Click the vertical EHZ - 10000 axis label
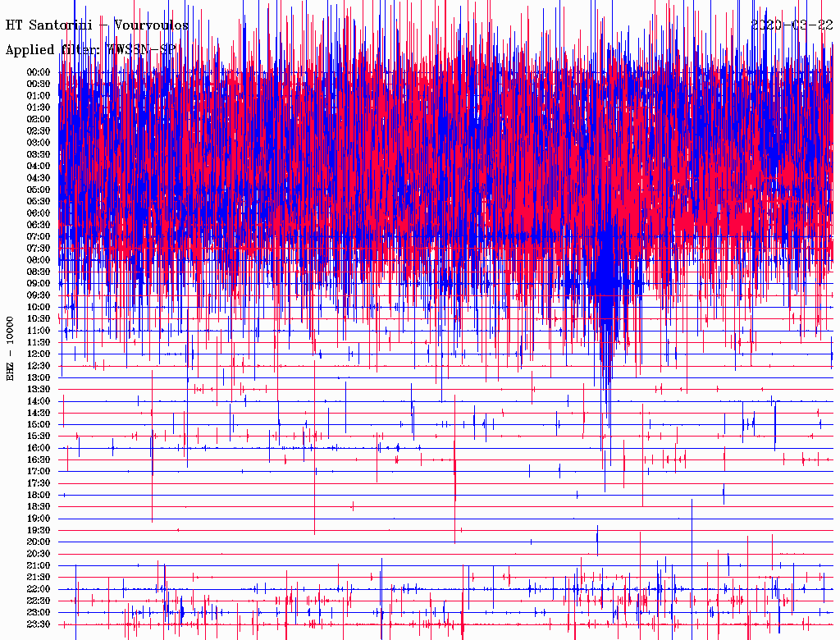This screenshot has height=640, width=840. [x=11, y=348]
